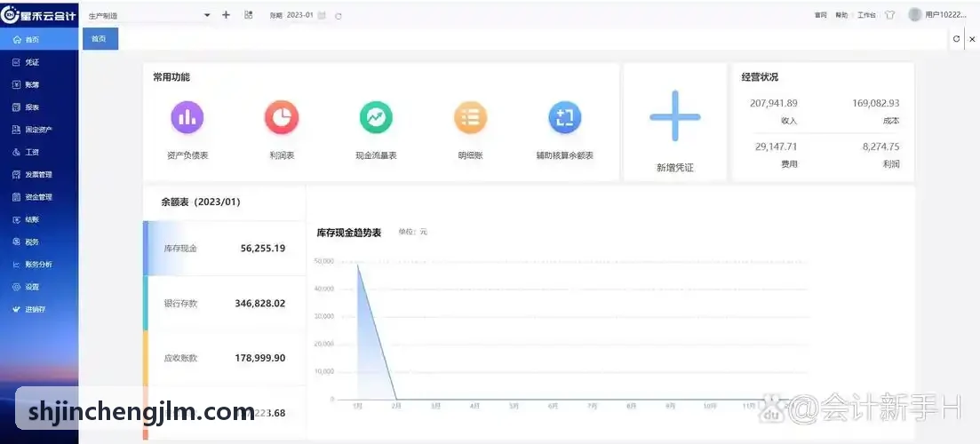Open the 资产负债表 purple chart icon
The image size is (980, 444).
[187, 117]
